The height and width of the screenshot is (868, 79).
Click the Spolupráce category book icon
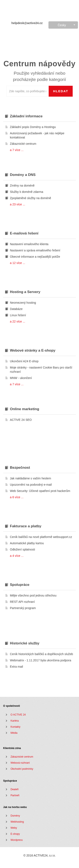pyautogui.click(x=7, y=585)
